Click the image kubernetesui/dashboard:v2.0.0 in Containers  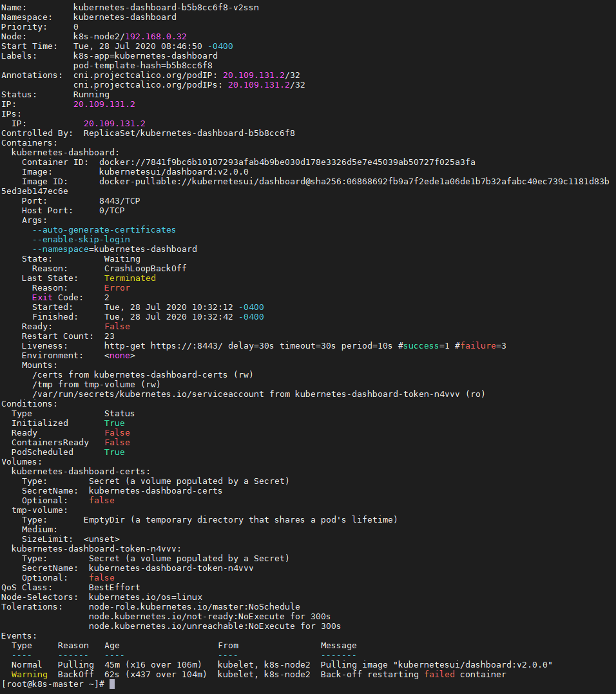click(173, 172)
